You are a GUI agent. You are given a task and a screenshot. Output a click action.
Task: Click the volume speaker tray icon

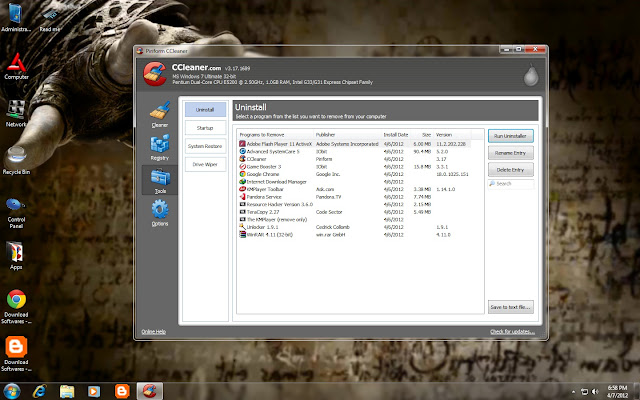pyautogui.click(x=595, y=391)
